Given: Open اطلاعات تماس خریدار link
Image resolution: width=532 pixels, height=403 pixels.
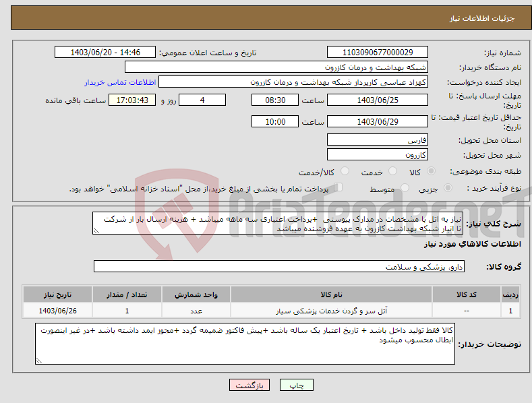Looking at the screenshot, I should [120, 82].
